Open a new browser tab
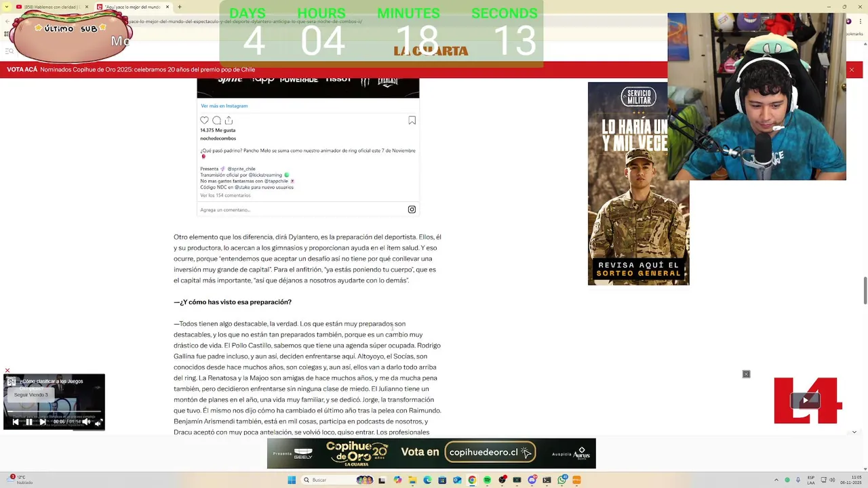The image size is (868, 488). click(179, 7)
